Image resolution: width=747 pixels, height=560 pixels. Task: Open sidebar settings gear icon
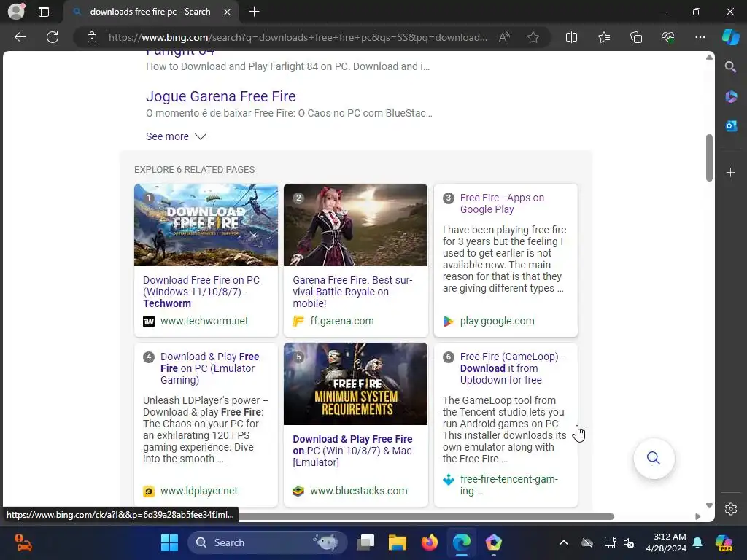[730, 508]
